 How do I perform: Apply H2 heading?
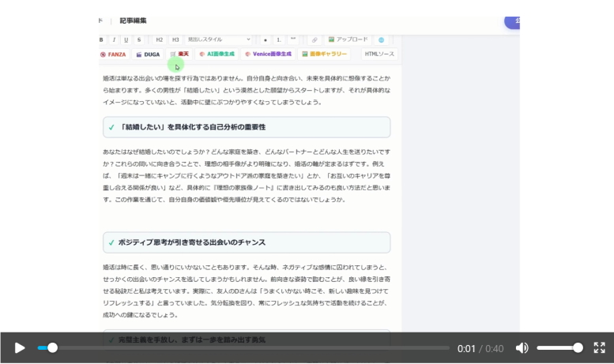click(159, 39)
